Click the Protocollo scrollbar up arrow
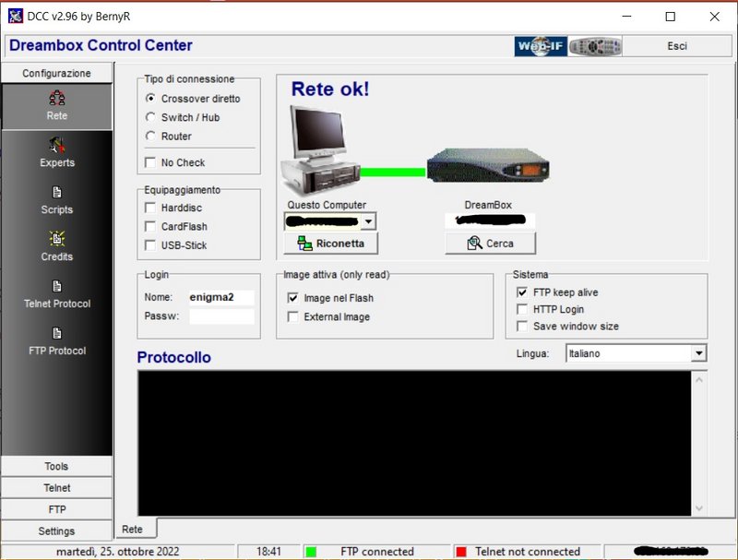This screenshot has width=738, height=560. pyautogui.click(x=699, y=379)
